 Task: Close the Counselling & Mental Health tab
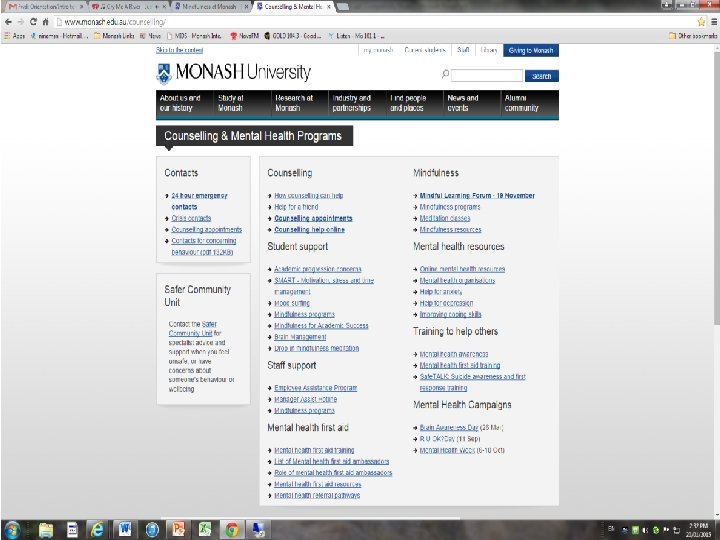point(329,7)
